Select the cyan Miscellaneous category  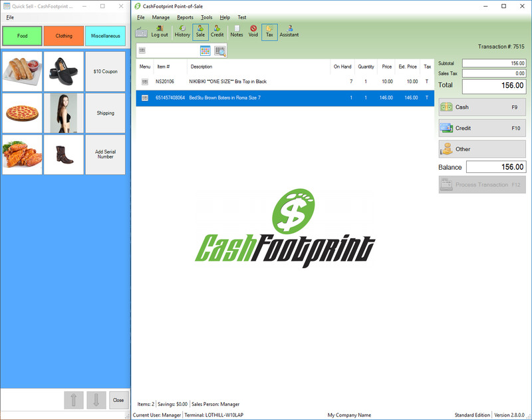coord(106,36)
